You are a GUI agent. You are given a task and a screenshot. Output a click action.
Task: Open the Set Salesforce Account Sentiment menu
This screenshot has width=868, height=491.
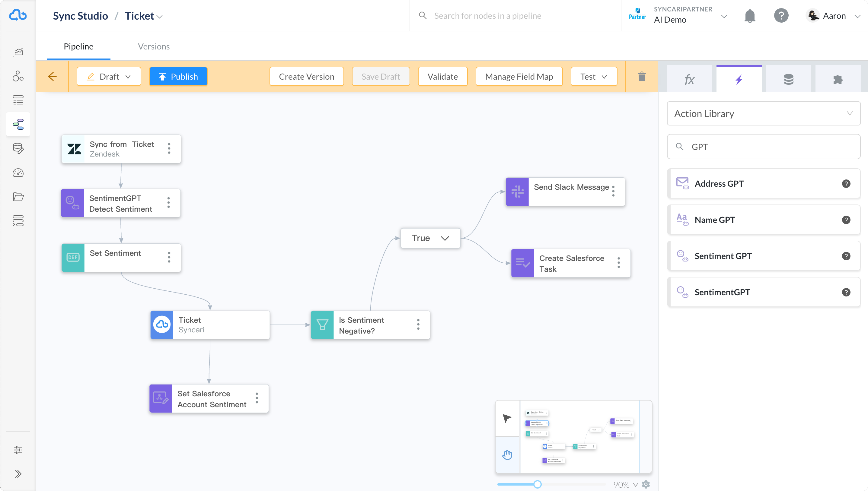pos(257,398)
